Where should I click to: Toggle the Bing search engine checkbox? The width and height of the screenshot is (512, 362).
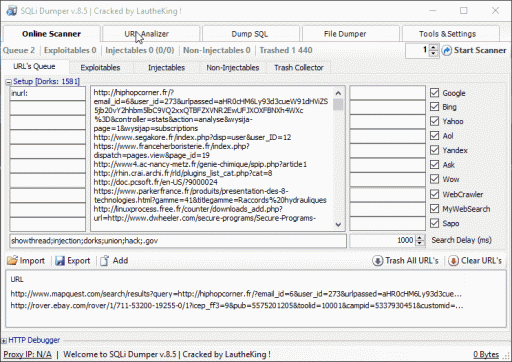point(434,107)
